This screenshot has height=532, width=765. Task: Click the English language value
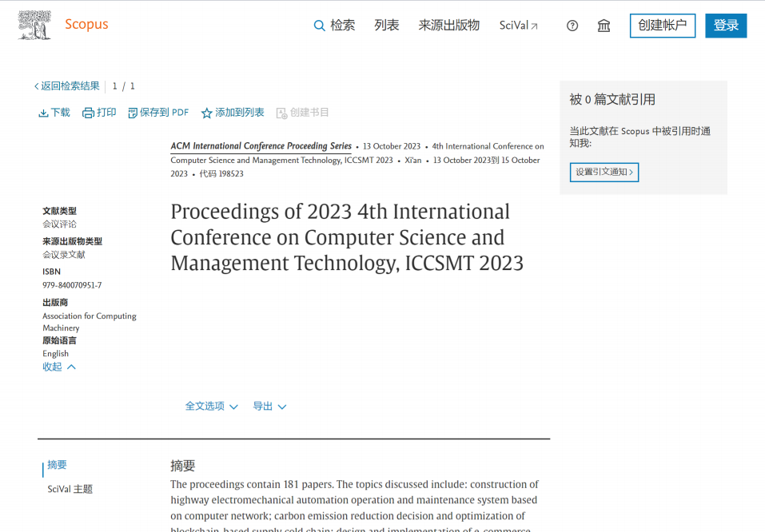coord(56,354)
